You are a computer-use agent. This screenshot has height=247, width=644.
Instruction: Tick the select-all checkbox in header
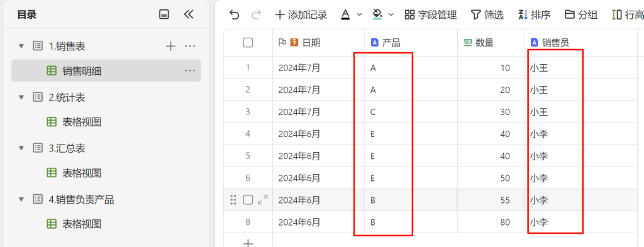coord(248,42)
